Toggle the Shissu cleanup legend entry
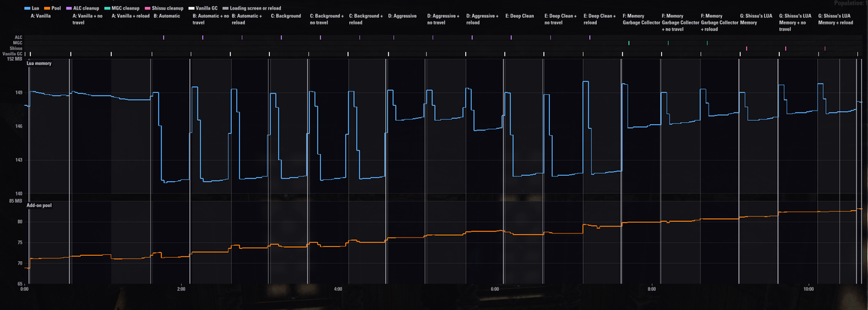 point(163,7)
